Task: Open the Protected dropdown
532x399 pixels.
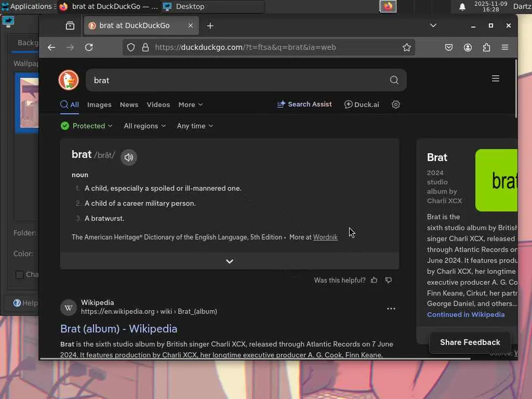Action: (x=87, y=126)
